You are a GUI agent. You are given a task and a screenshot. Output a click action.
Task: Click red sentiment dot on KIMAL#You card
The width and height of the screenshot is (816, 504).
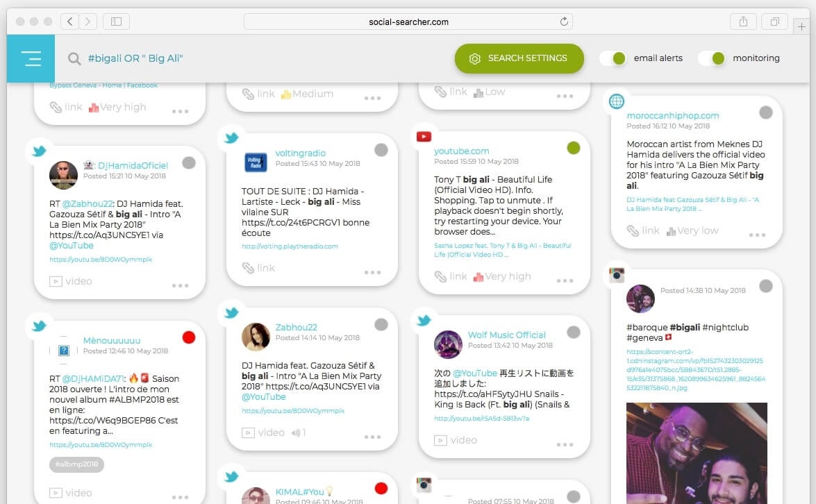381,488
